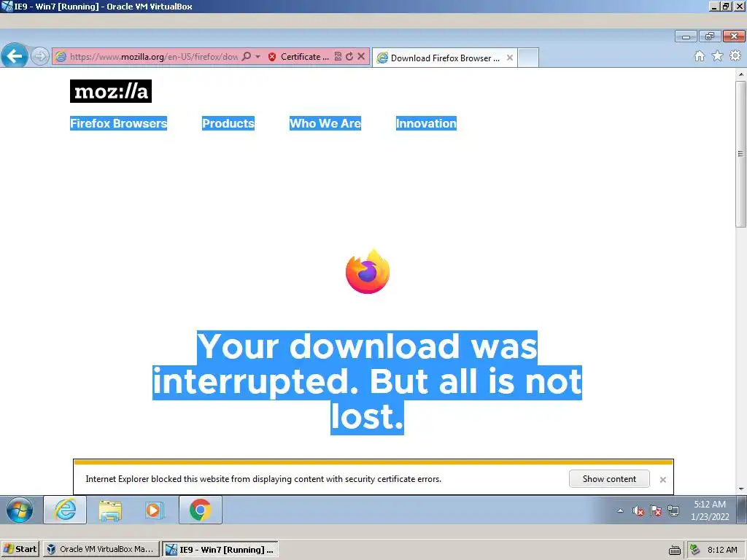Close the Download Firefox Browser tab
The width and height of the screenshot is (747, 560).
coord(510,58)
